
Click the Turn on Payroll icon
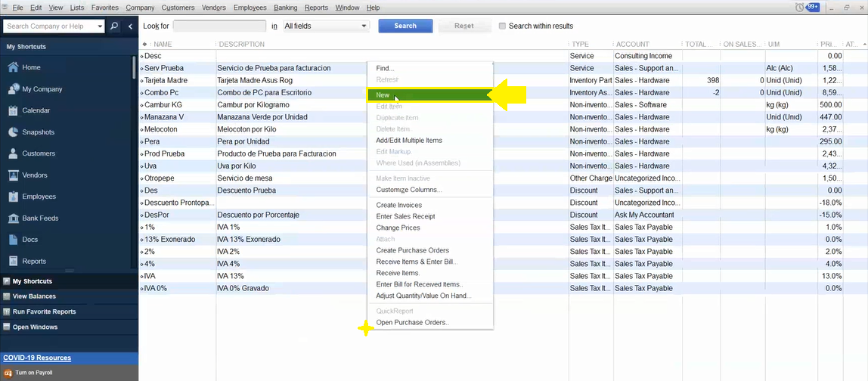pyautogui.click(x=8, y=373)
